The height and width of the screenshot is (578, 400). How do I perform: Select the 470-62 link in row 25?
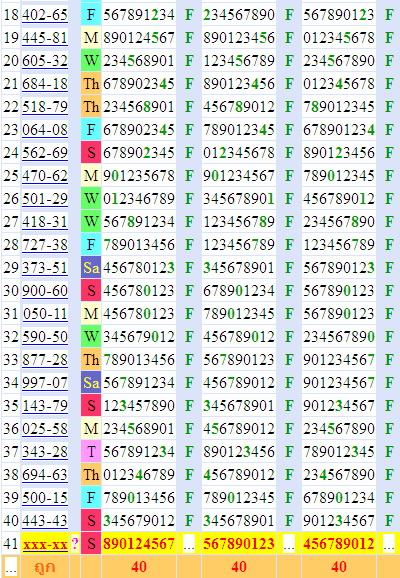[45, 175]
